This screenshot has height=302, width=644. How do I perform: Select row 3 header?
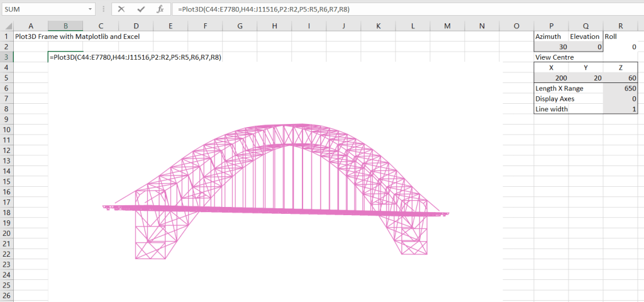[6, 57]
